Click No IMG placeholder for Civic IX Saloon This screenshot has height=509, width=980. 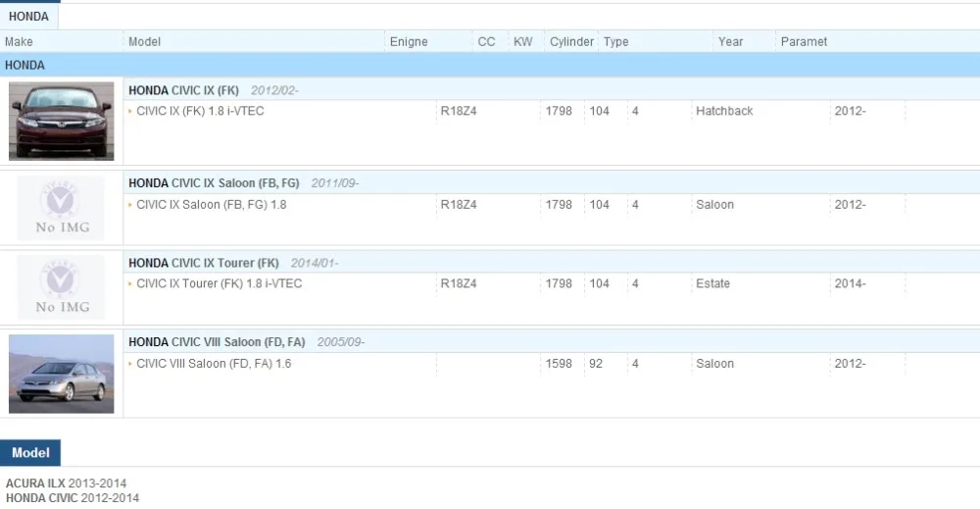point(61,208)
